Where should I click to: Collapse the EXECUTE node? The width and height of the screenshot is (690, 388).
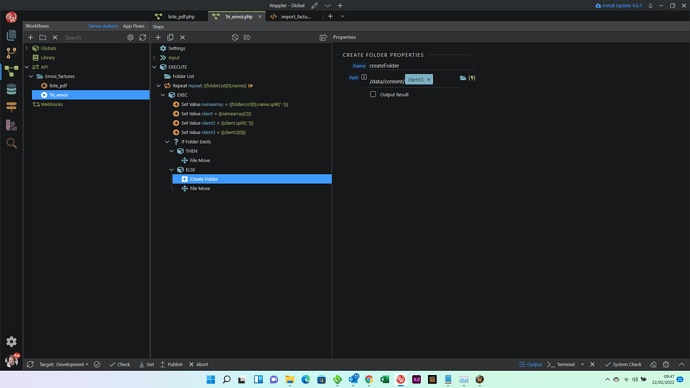[154, 67]
